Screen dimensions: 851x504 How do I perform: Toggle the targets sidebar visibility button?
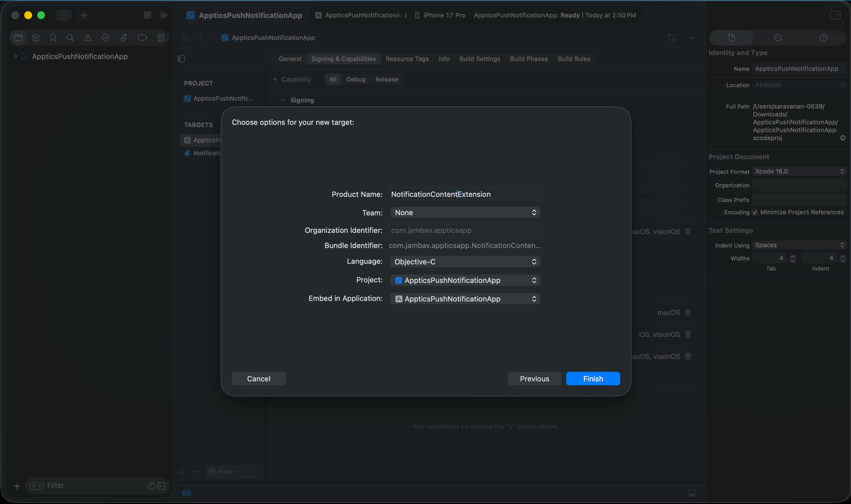click(182, 59)
